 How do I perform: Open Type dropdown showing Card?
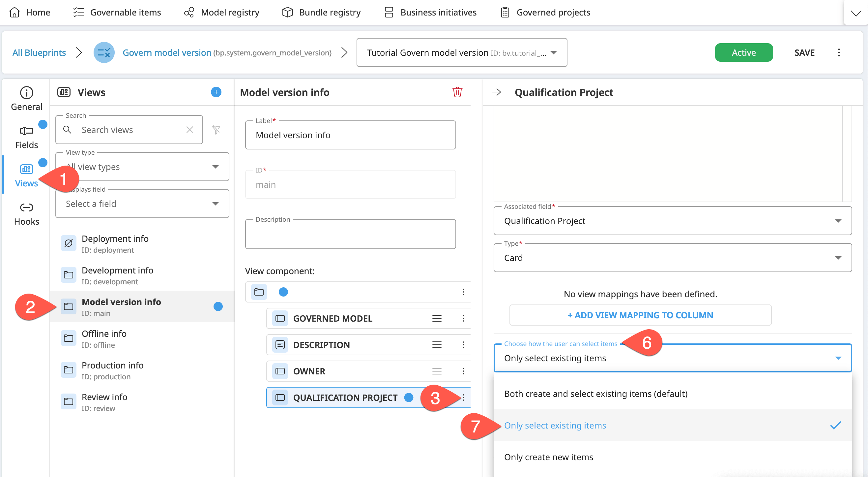pos(673,258)
